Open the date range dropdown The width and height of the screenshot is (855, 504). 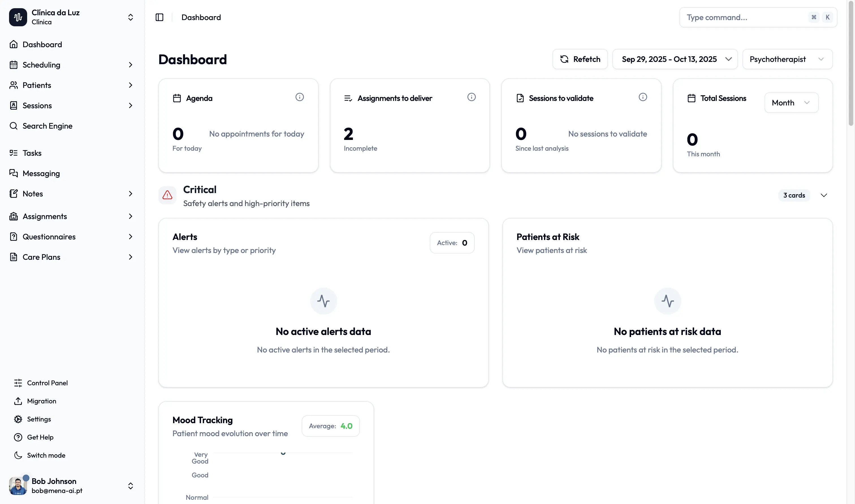click(675, 59)
